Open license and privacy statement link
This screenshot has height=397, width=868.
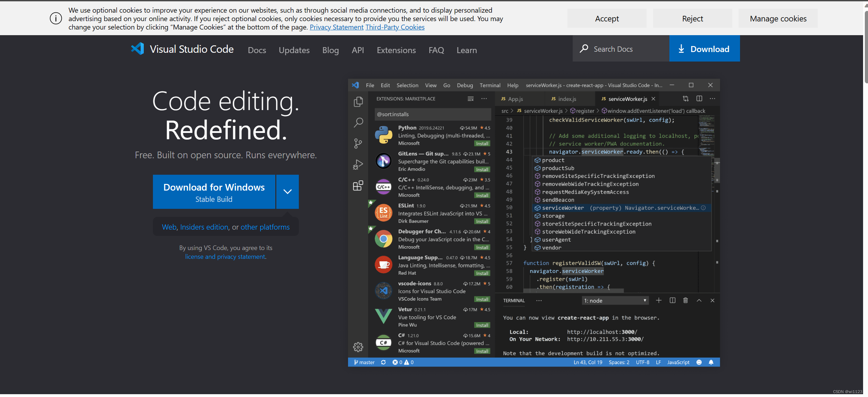tap(225, 257)
